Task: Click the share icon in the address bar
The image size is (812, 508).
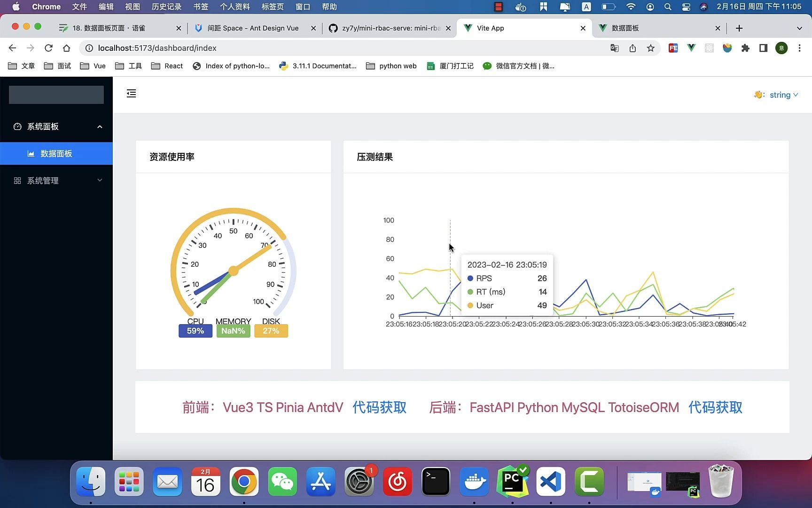Action: 632,48
